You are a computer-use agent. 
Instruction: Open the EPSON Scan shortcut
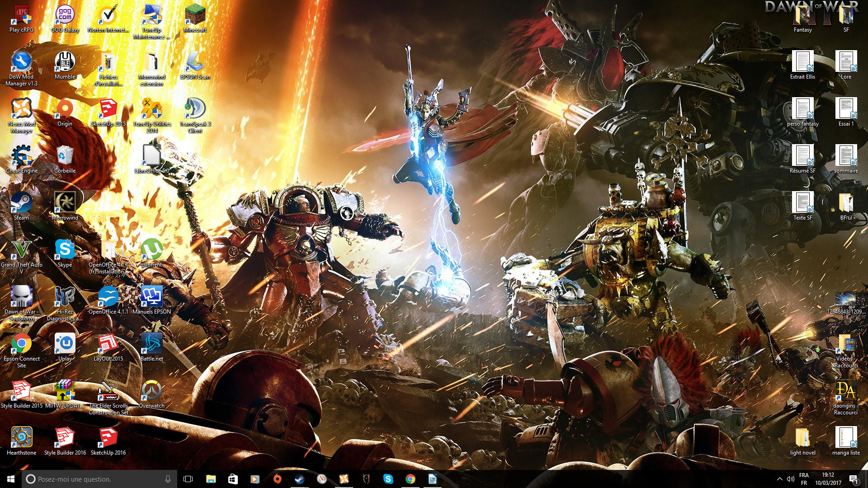coord(195,66)
